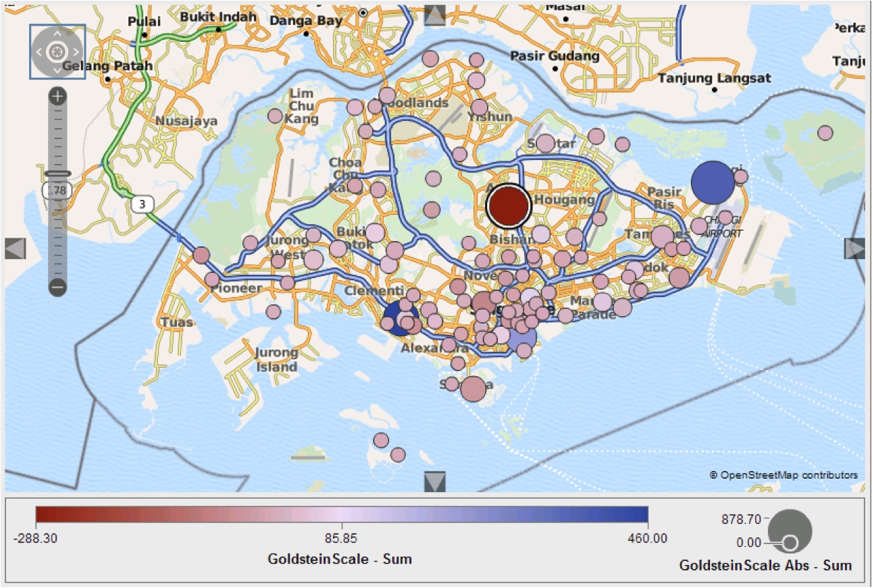Pan west using the compass left chevron
Image resolution: width=872 pixels, height=588 pixels.
[39, 51]
